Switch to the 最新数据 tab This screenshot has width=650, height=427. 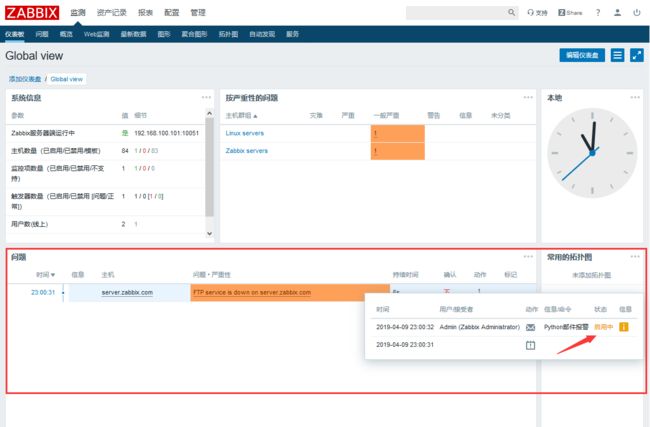(133, 34)
